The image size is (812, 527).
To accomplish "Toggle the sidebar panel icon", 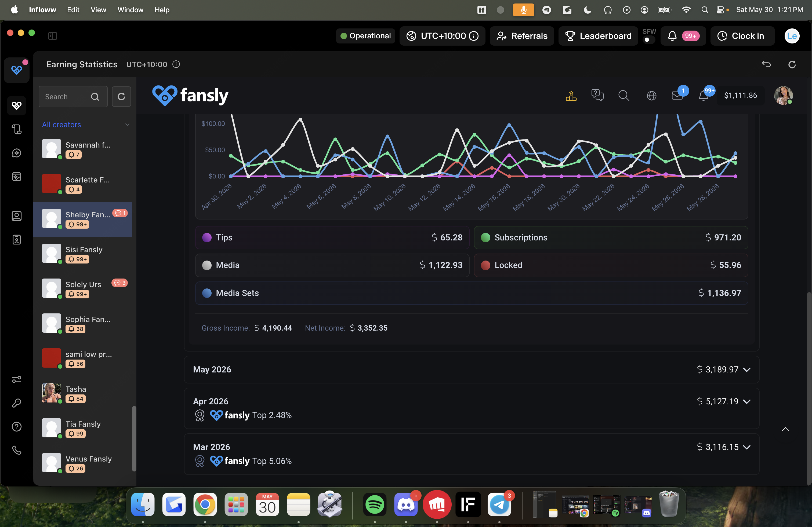I will coord(53,36).
